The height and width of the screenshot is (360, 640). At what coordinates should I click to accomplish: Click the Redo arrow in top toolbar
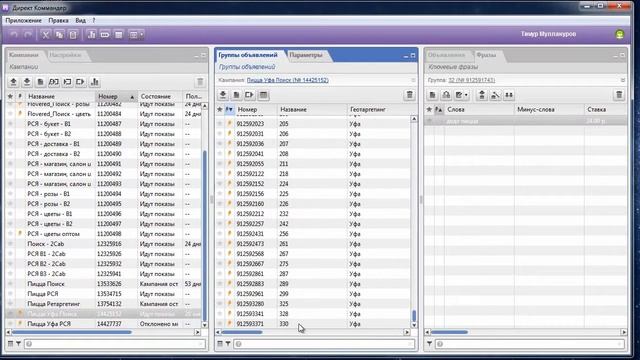point(28,35)
